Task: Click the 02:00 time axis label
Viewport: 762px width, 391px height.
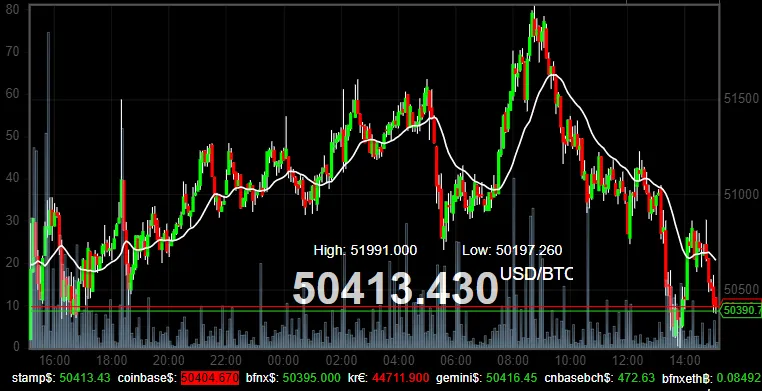Action: click(x=341, y=360)
